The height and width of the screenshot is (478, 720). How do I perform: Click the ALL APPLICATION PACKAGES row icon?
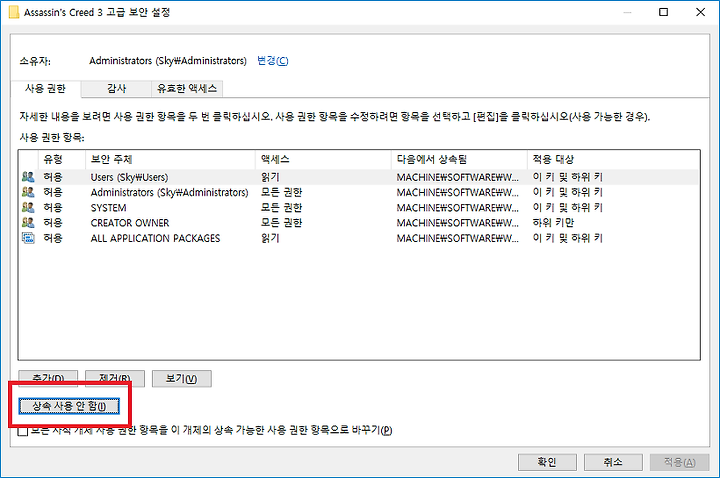coord(28,238)
